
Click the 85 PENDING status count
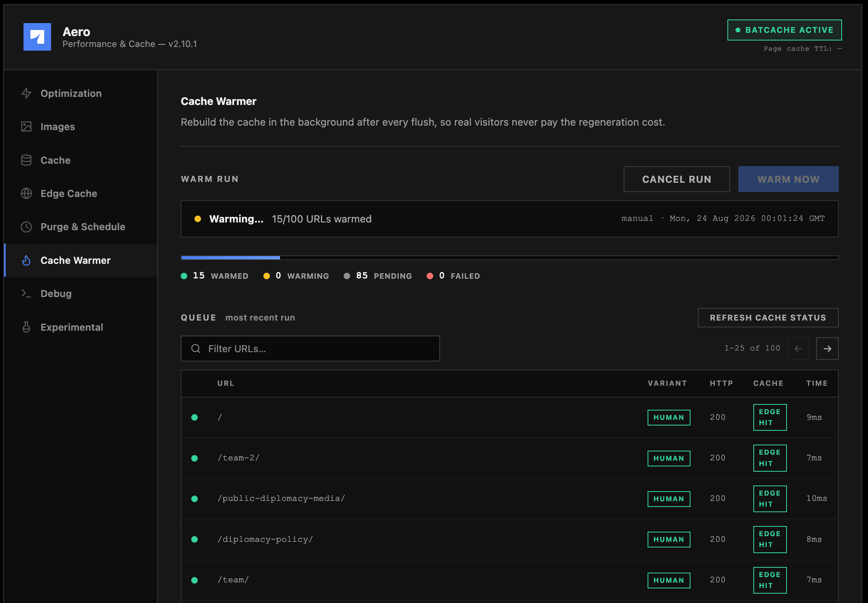tap(378, 276)
